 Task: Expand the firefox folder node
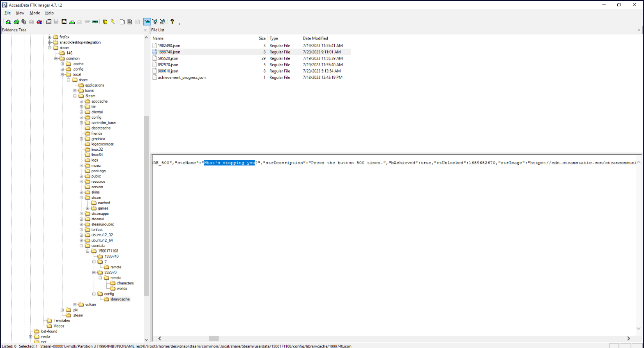coord(50,37)
